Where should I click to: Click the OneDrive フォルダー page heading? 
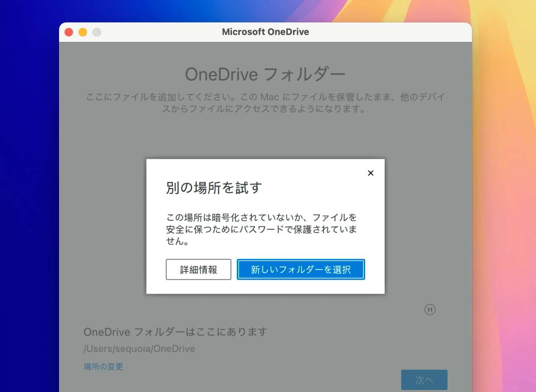pyautogui.click(x=265, y=75)
